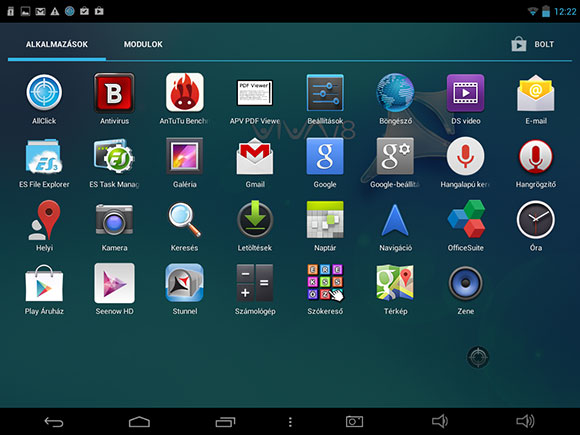This screenshot has width=580, height=435.
Task: Start Hangalapú keresés voice search
Action: click(465, 156)
